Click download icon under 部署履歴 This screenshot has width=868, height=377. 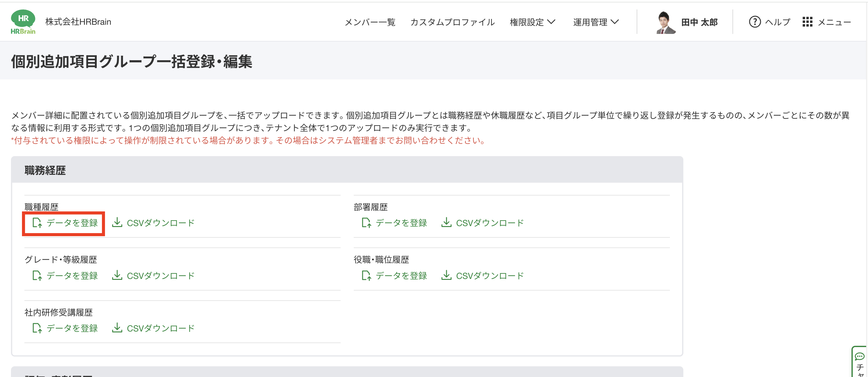click(x=446, y=222)
